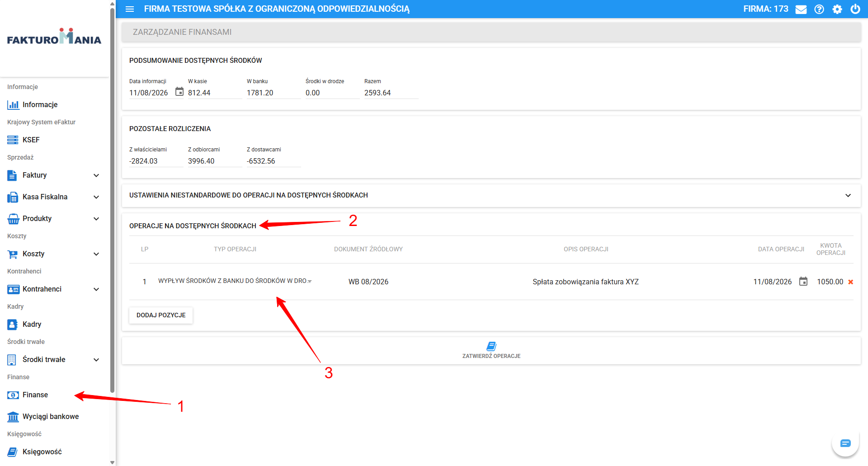
Task: Click sidebar scrollbar up arrow
Action: [112, 4]
